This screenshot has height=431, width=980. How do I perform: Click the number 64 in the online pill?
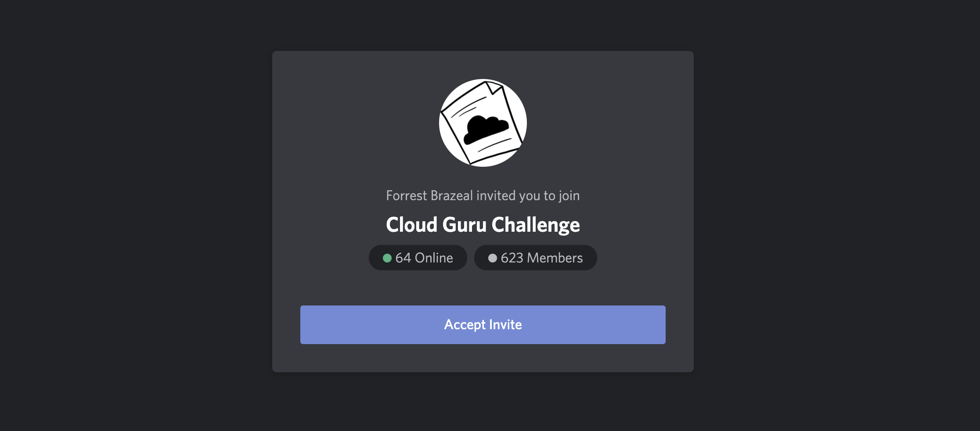(403, 258)
